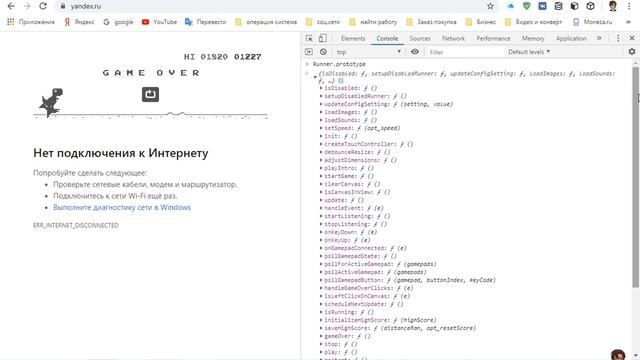
Task: Expand the loadImages function entry
Action: point(321,112)
